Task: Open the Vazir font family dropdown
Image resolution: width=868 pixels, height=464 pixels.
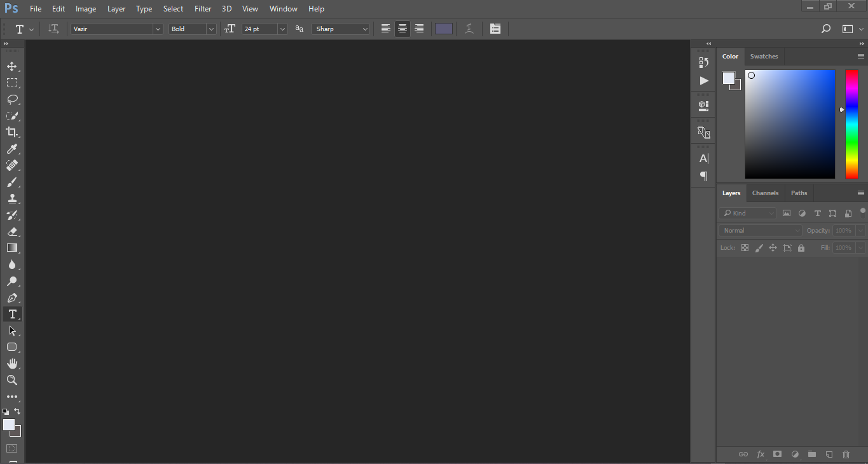Action: tap(158, 29)
